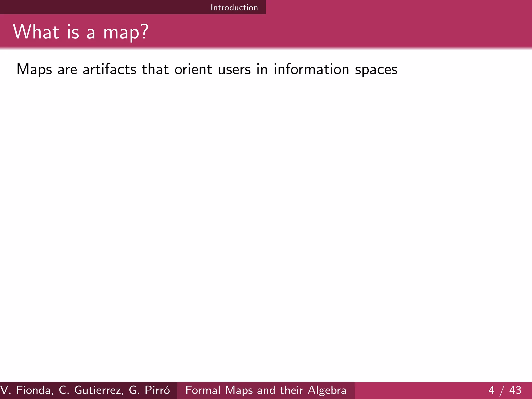The width and height of the screenshot is (532, 399).
Task: Select the page counter '4 / 43'
Action: coord(505,390)
